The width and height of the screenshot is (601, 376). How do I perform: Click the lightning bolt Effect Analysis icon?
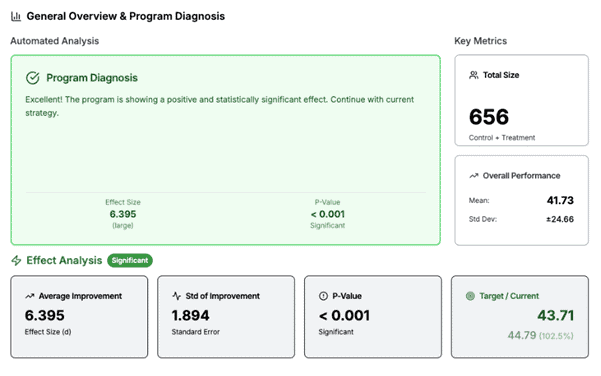tap(16, 261)
